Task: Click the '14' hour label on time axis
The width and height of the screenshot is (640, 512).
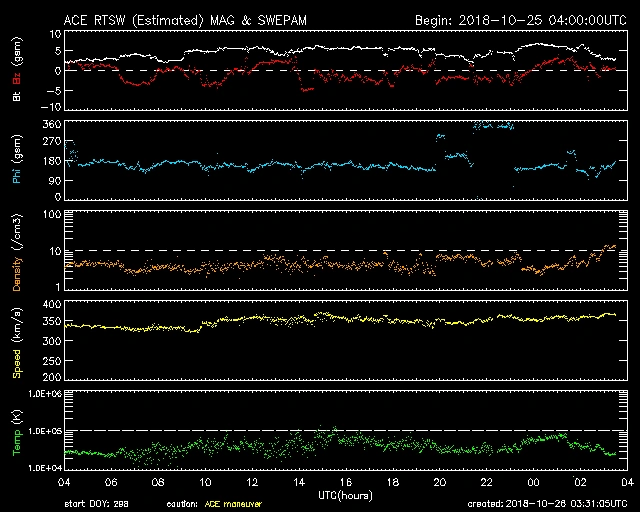Action: [299, 483]
